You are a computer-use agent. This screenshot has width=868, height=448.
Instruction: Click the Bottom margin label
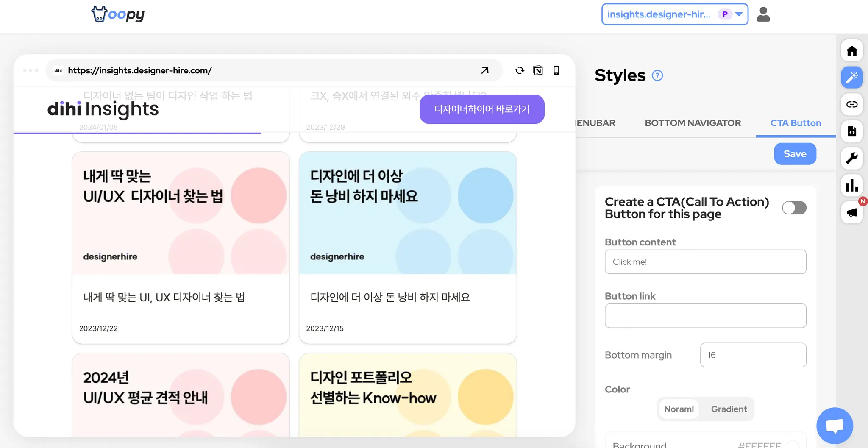tap(638, 355)
